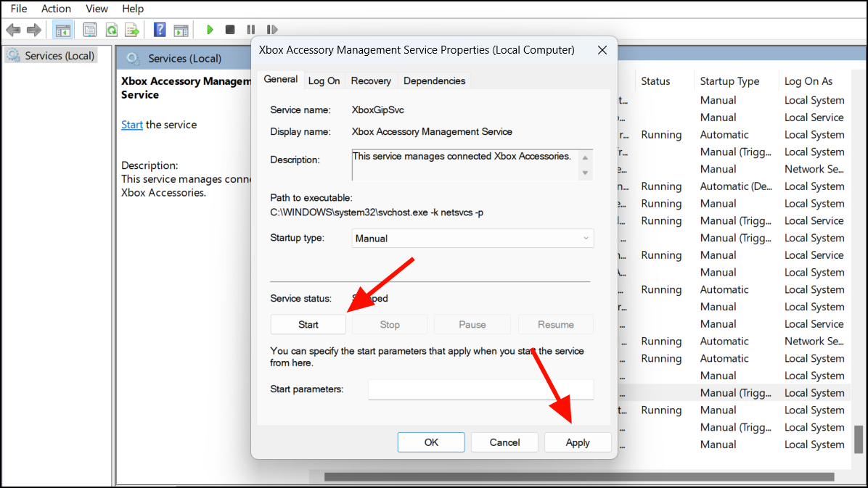This screenshot has height=488, width=868.
Task: Click the Refresh toolbar icon
Action: point(111,30)
